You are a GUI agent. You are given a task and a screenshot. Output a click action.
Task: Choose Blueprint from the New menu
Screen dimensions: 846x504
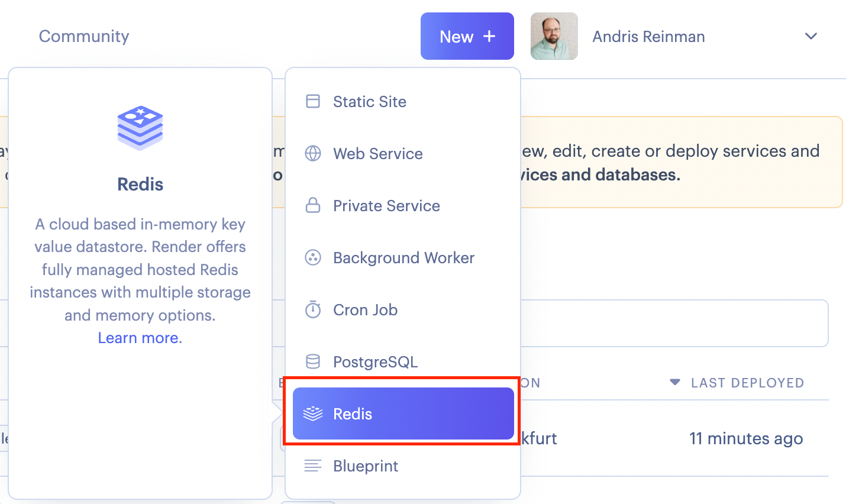coord(366,466)
